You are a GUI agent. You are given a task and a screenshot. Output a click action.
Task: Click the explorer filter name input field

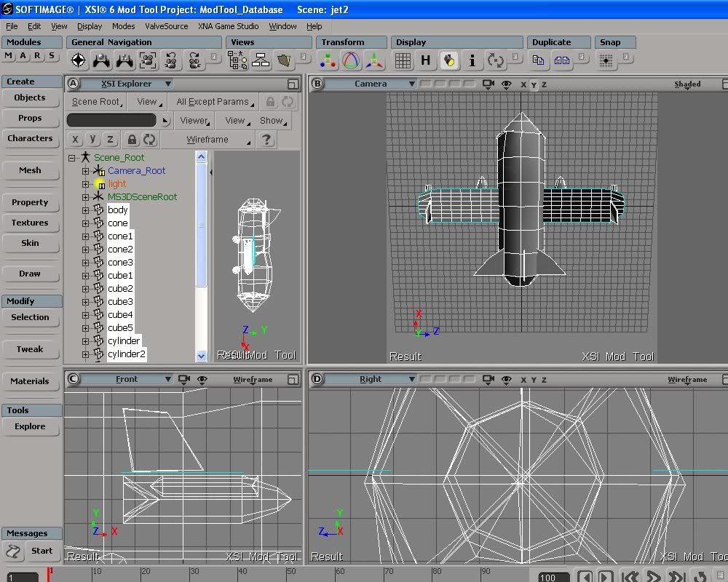pos(111,121)
